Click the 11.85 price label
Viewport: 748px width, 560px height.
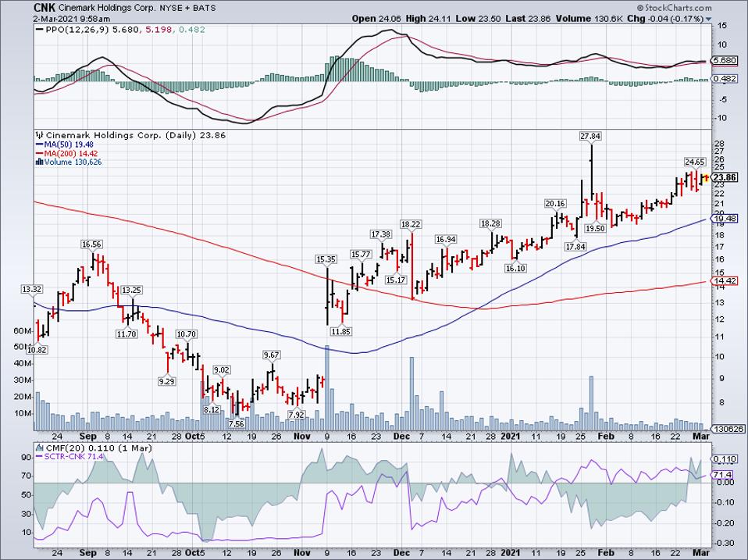(x=340, y=331)
